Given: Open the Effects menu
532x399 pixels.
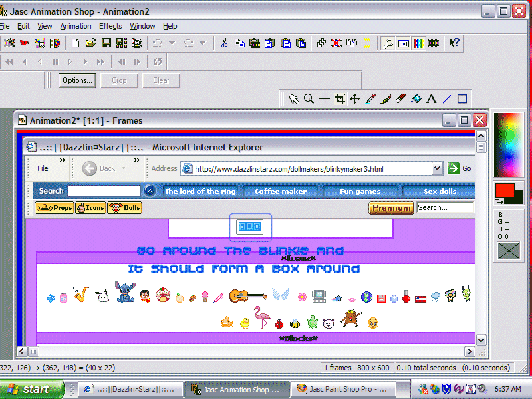Looking at the screenshot, I should pyautogui.click(x=110, y=26).
